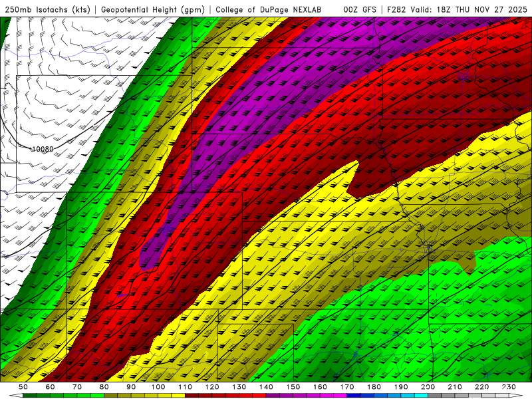Click the '100' value on the color bar

tap(158, 387)
